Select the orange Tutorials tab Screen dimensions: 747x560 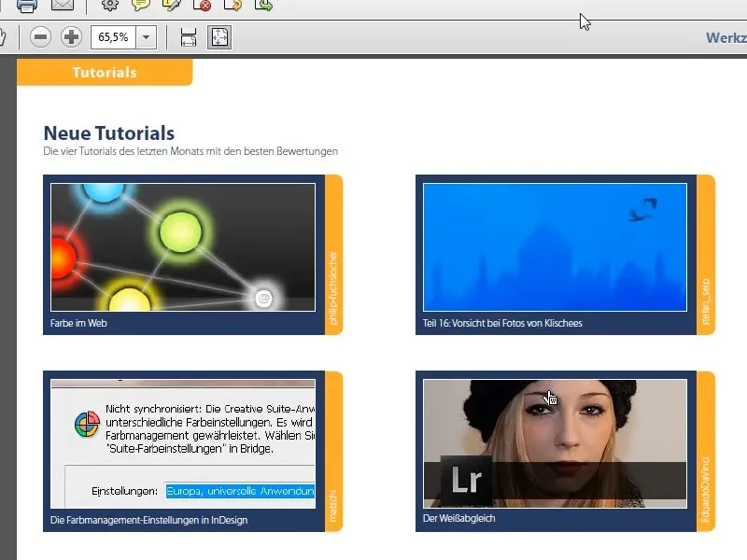tap(105, 73)
